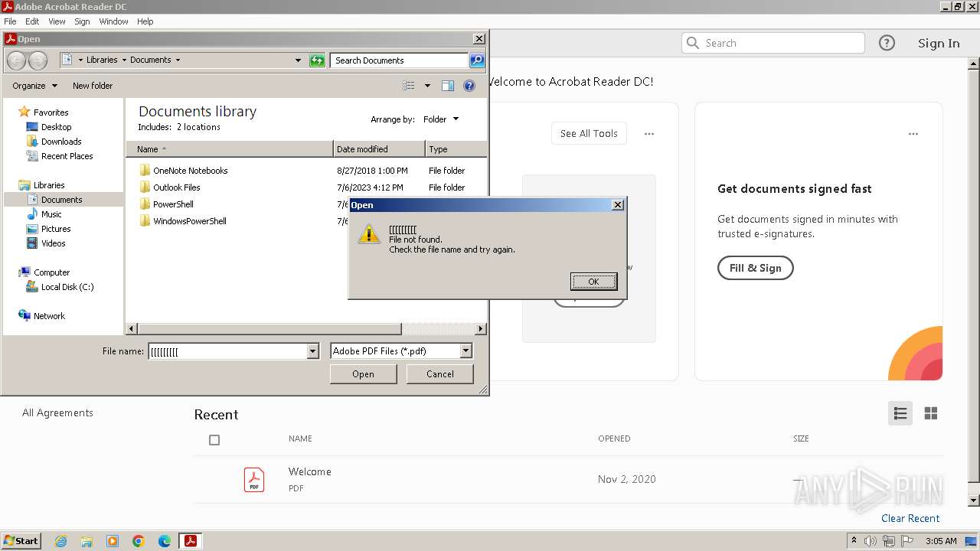The height and width of the screenshot is (551, 980).
Task: Click the Search Documents magnifier icon
Action: (477, 60)
